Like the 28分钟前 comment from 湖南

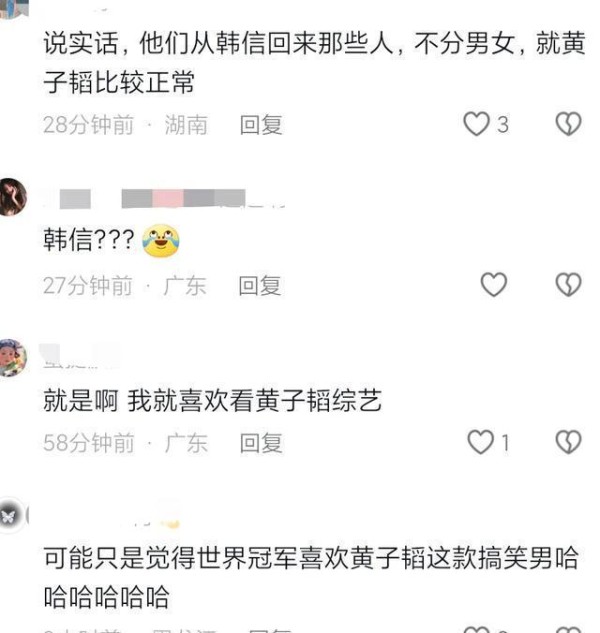pos(476,124)
